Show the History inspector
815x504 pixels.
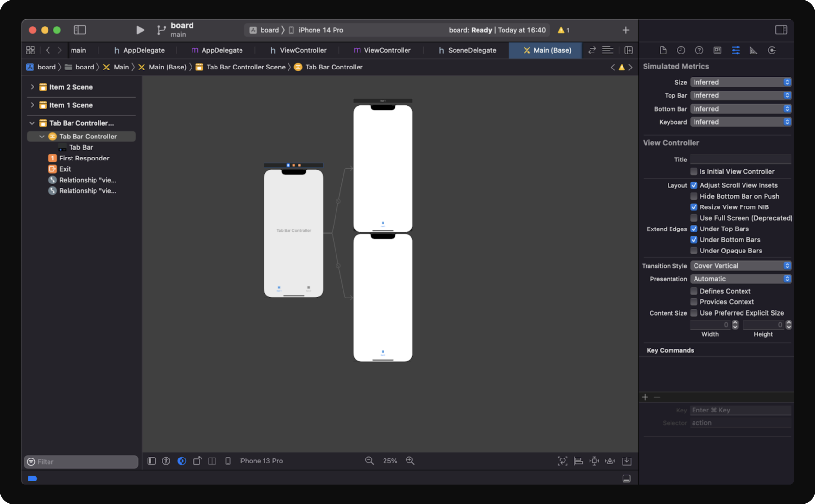[x=681, y=50]
